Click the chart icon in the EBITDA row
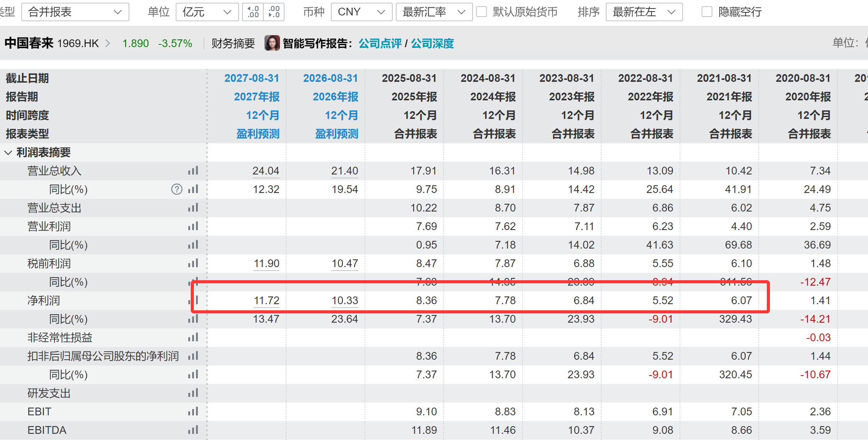The width and height of the screenshot is (868, 440). pyautogui.click(x=193, y=430)
